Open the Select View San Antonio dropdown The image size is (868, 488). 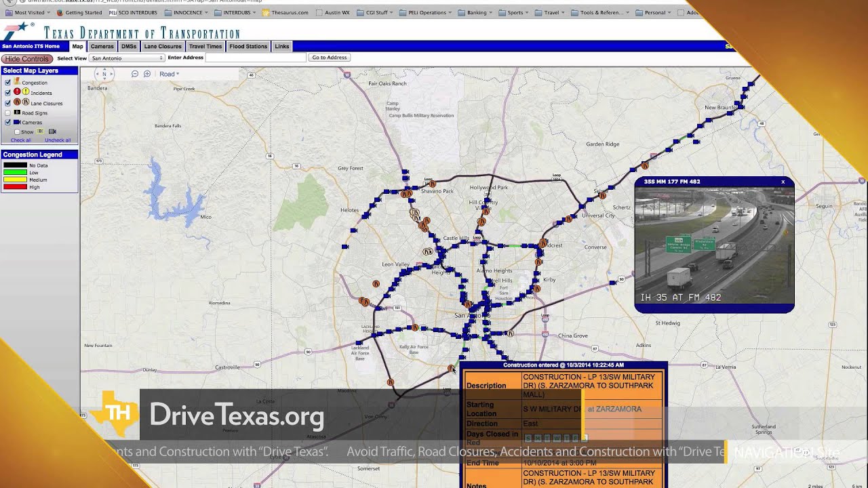click(127, 58)
